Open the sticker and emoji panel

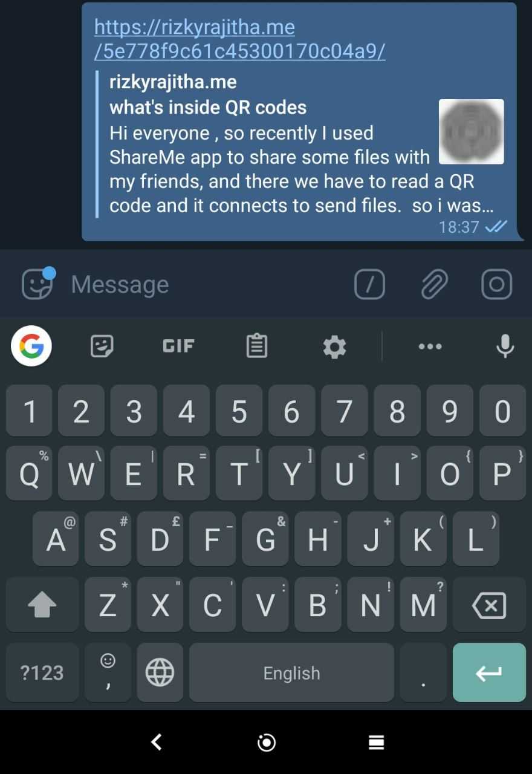point(37,284)
